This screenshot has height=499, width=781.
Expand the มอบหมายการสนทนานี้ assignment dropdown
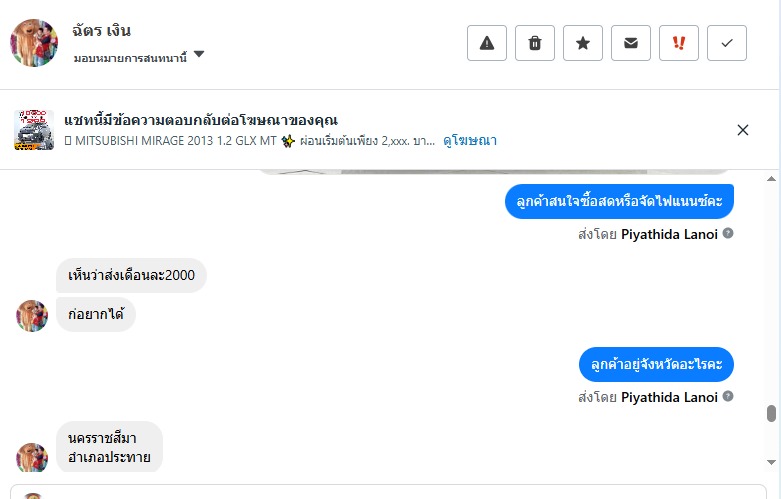tap(199, 55)
